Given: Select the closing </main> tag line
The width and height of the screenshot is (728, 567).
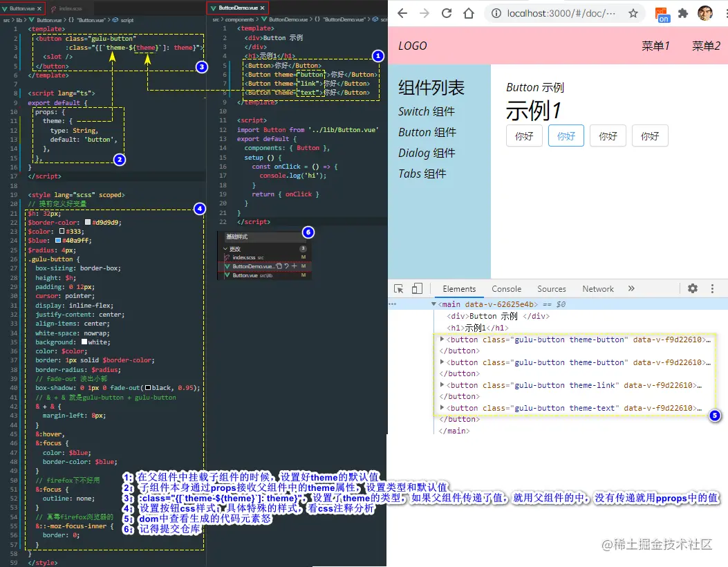Looking at the screenshot, I should 454,431.
